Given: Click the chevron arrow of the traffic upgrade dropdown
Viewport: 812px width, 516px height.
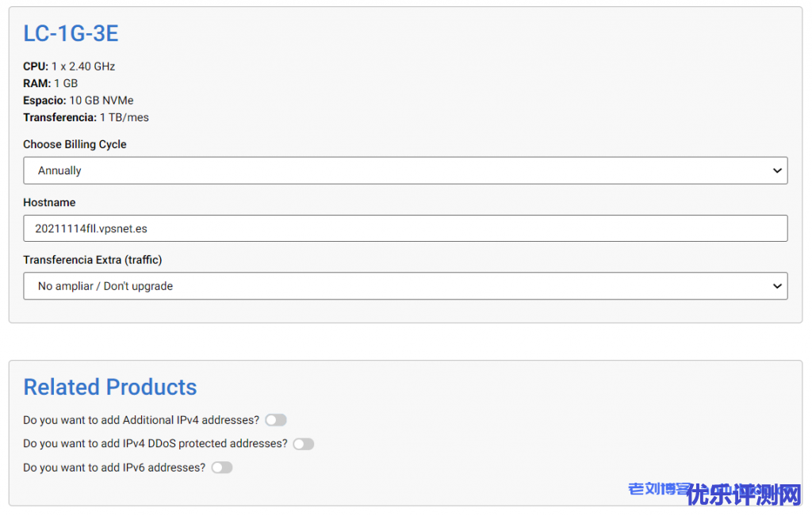Looking at the screenshot, I should click(777, 286).
